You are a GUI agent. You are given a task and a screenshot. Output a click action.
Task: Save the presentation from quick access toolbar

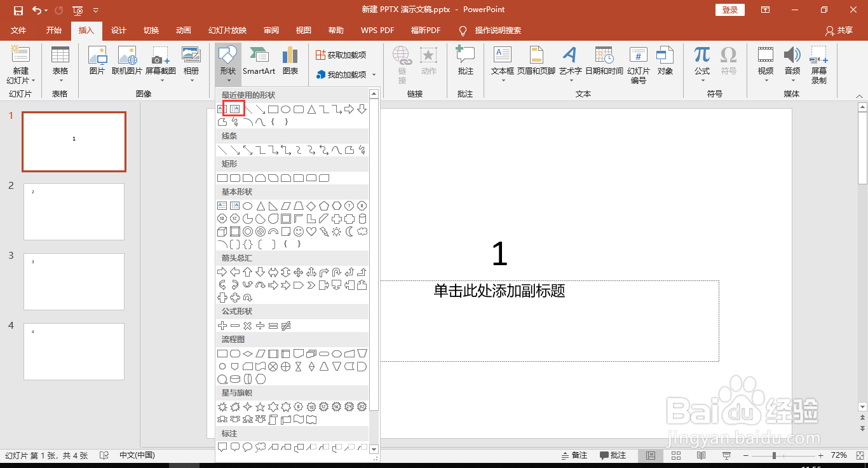18,10
